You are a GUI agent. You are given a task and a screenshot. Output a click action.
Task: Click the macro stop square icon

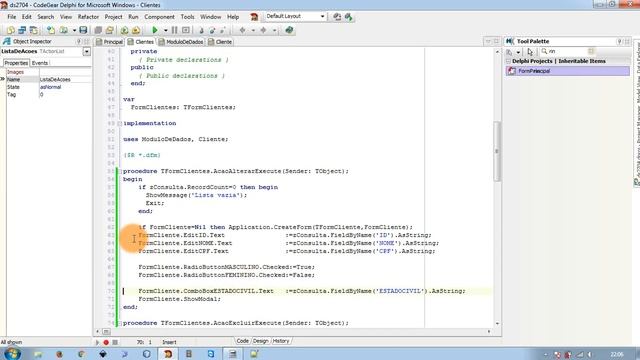tap(115, 342)
